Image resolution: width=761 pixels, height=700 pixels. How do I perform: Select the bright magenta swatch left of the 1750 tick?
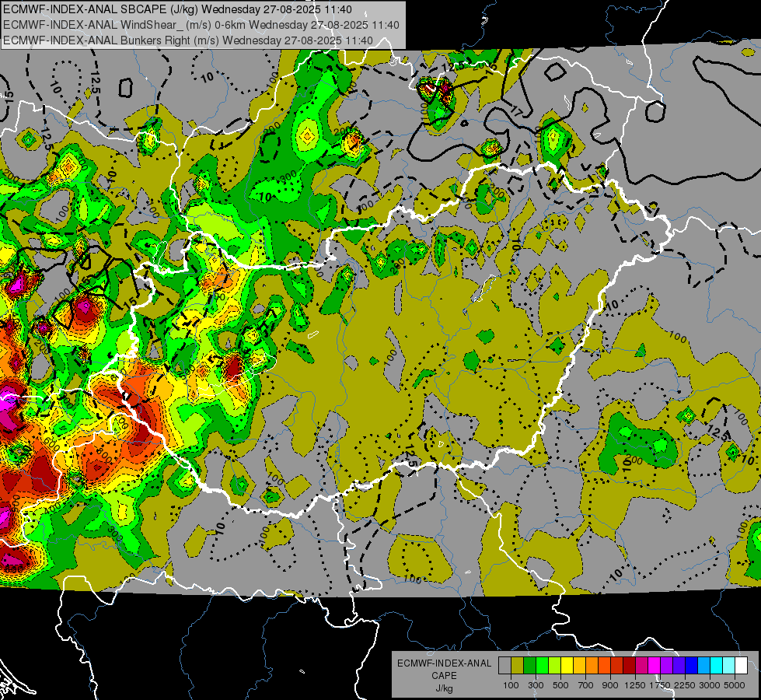(x=655, y=665)
